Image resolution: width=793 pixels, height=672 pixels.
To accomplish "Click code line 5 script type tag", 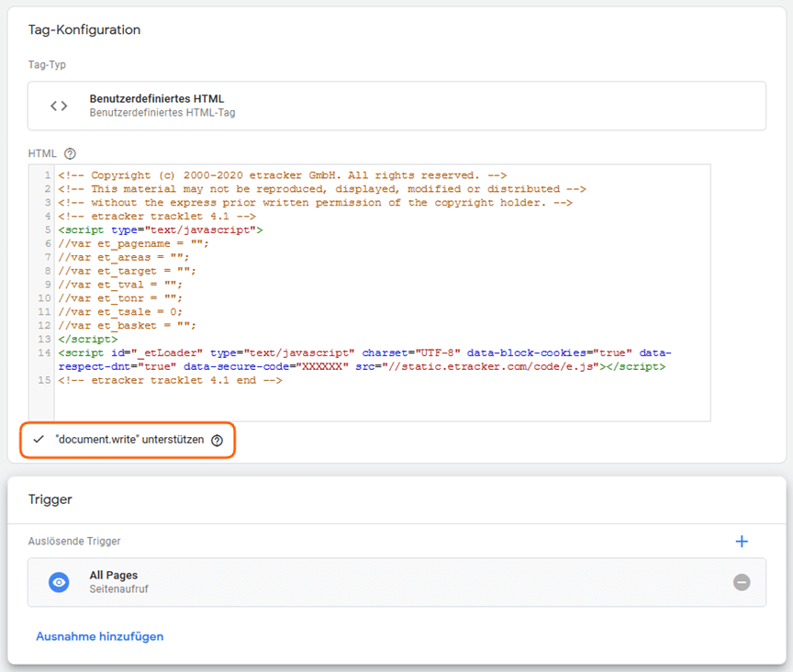I will click(x=161, y=230).
